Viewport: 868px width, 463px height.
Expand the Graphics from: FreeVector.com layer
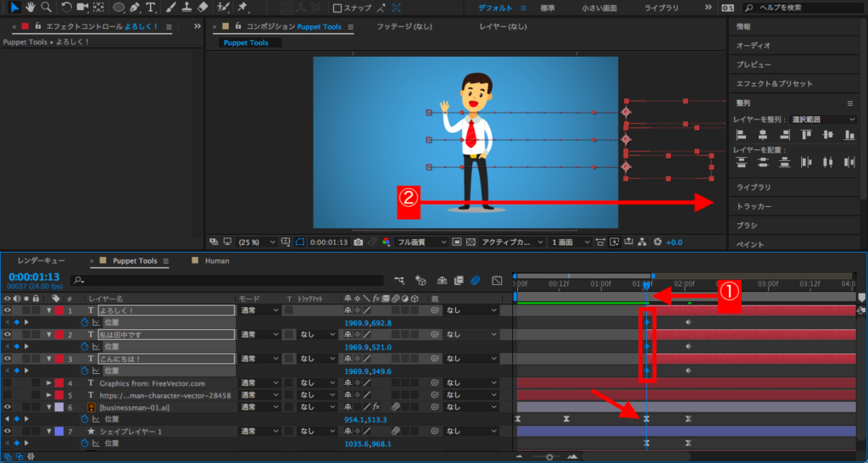pyautogui.click(x=48, y=383)
